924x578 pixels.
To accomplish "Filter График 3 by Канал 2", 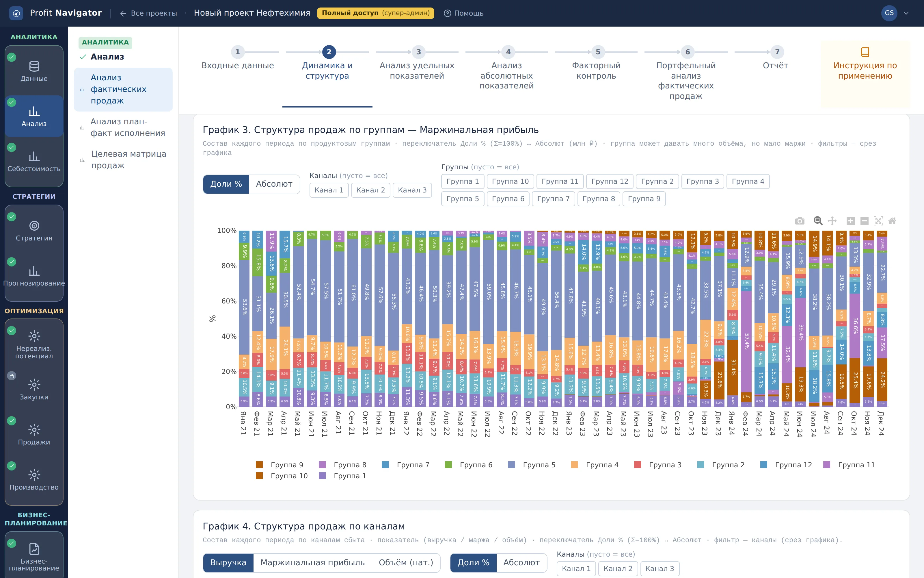I will point(370,190).
